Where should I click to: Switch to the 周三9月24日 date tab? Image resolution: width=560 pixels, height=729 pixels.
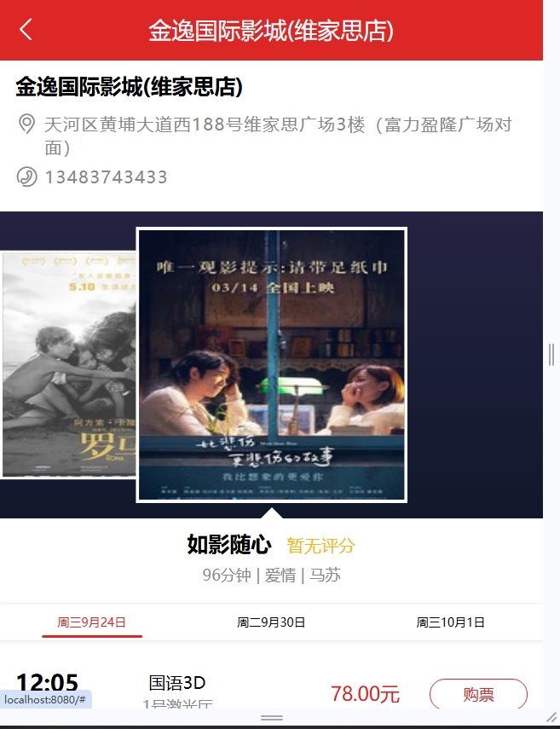click(x=91, y=622)
